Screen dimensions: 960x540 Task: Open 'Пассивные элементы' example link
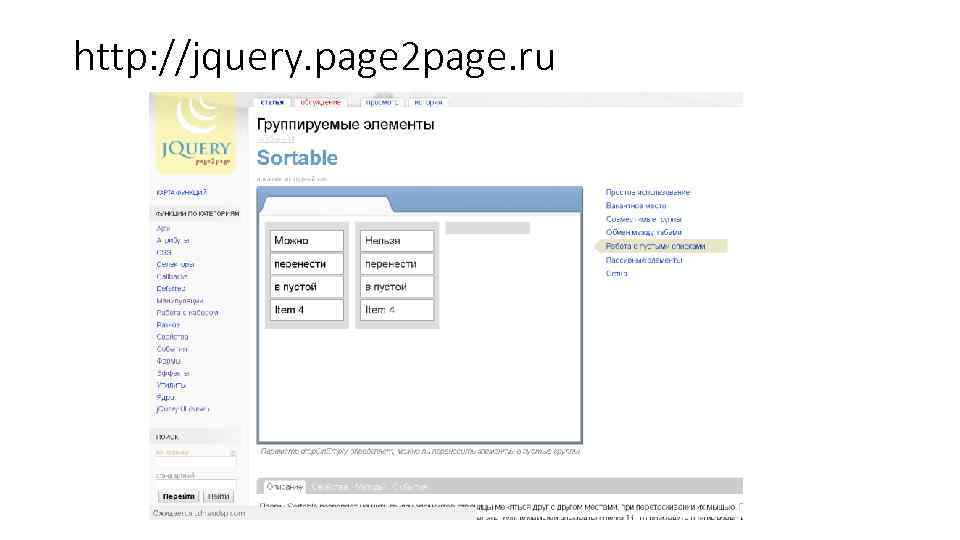(x=644, y=260)
